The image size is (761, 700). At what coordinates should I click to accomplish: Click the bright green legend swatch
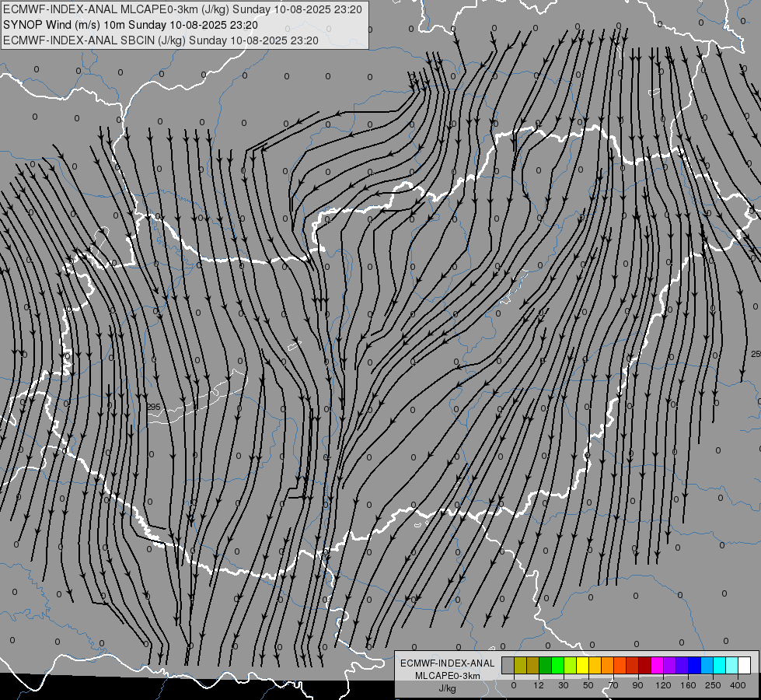[557, 666]
